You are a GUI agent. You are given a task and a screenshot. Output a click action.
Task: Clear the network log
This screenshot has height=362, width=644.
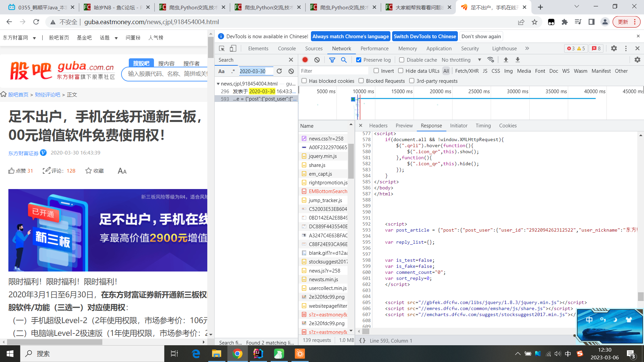317,60
